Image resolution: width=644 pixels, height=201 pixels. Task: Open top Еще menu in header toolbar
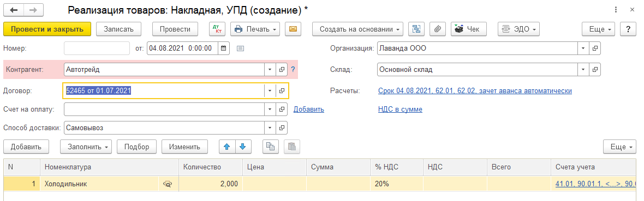coord(598,29)
